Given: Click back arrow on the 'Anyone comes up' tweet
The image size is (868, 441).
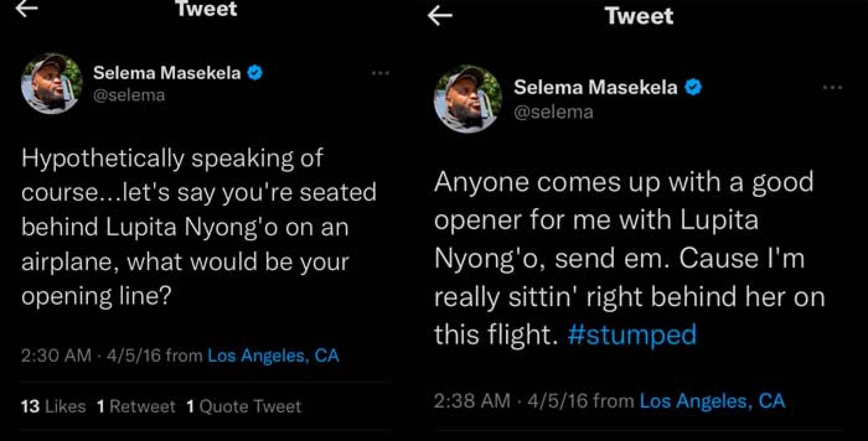Looking at the screenshot, I should [x=440, y=16].
